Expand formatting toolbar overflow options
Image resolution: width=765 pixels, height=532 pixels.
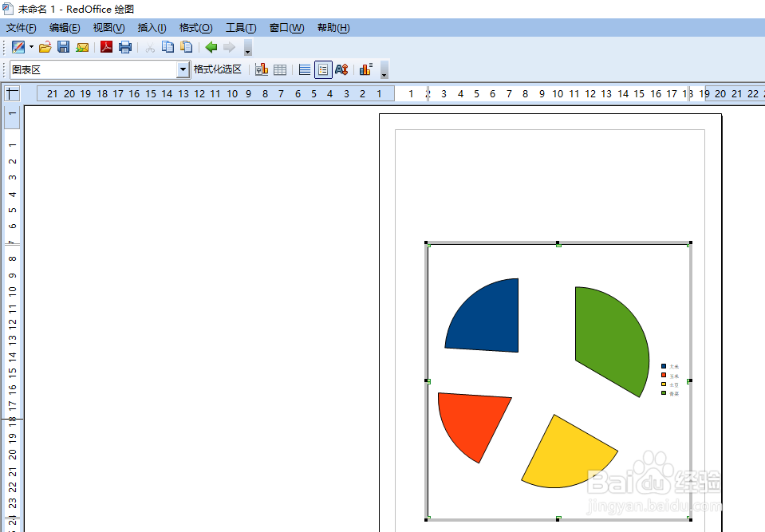384,69
